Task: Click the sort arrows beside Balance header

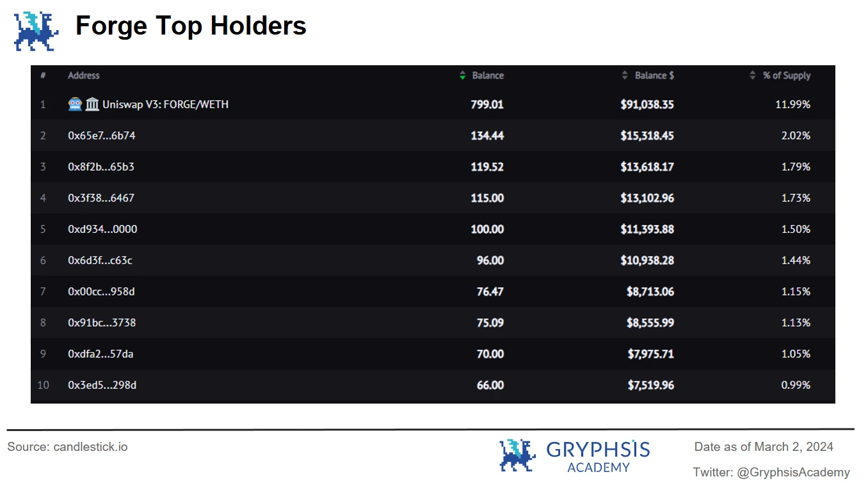Action: click(x=463, y=75)
